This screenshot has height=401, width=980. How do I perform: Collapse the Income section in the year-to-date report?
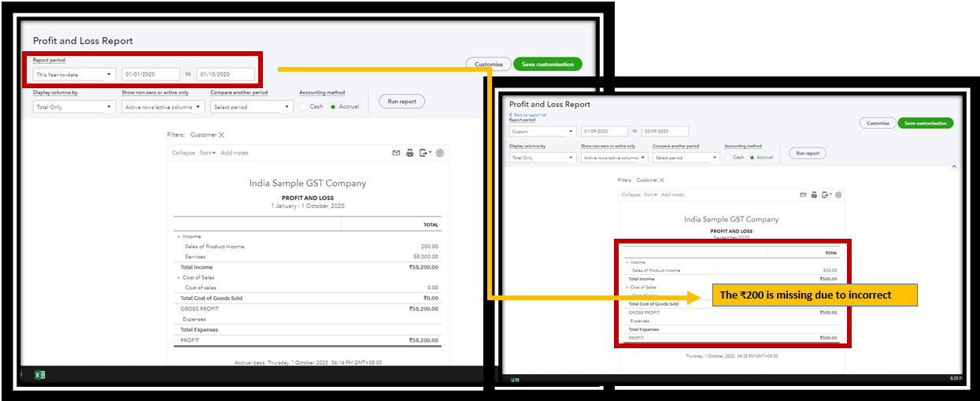[178, 236]
